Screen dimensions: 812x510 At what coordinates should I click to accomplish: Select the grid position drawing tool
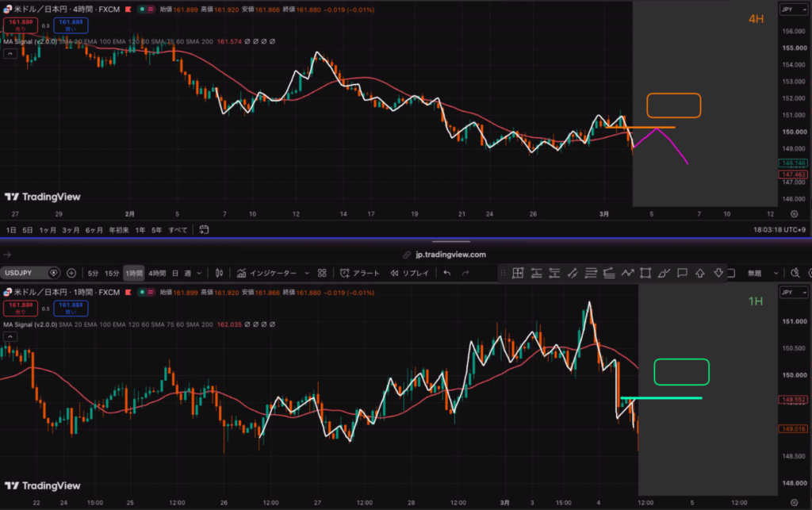518,273
